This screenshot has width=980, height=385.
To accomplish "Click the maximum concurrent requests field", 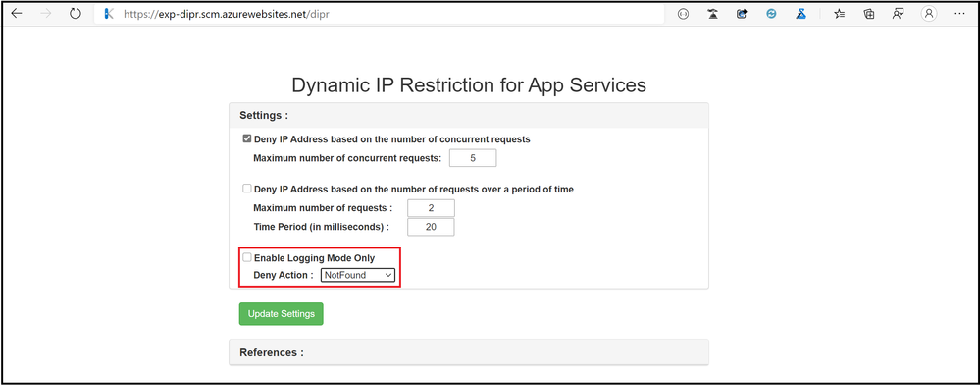I will pyautogui.click(x=473, y=158).
